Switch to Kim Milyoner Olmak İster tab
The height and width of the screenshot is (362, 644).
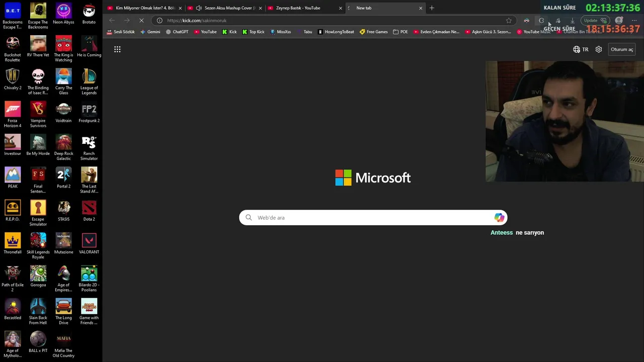(145, 8)
